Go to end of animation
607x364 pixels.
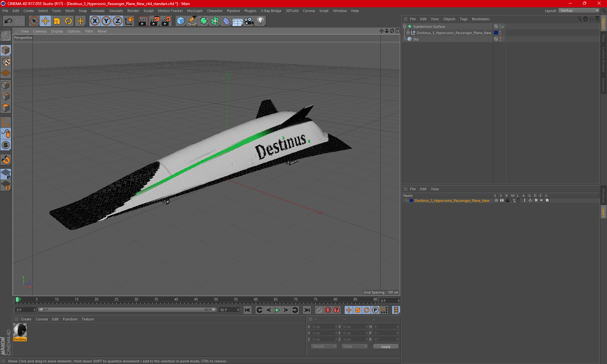307,310
